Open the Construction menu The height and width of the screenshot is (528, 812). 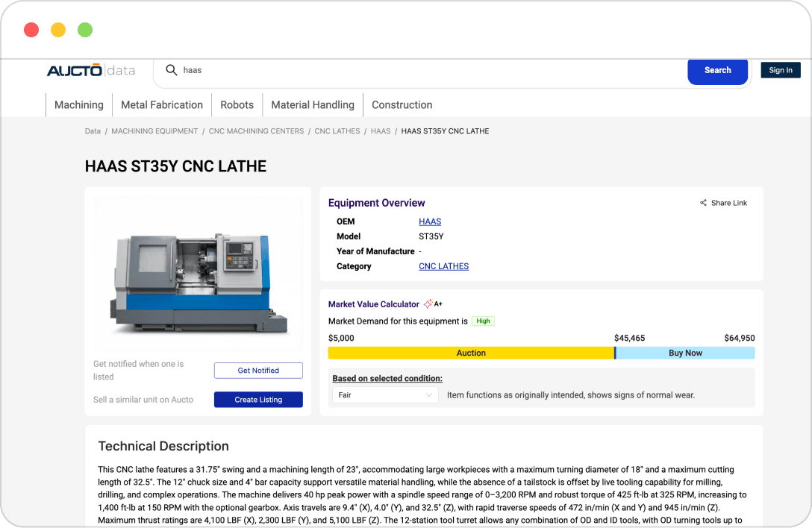[402, 105]
